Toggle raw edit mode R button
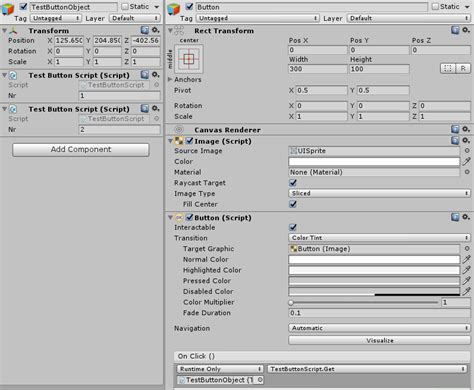The height and width of the screenshot is (390, 474). coord(463,69)
